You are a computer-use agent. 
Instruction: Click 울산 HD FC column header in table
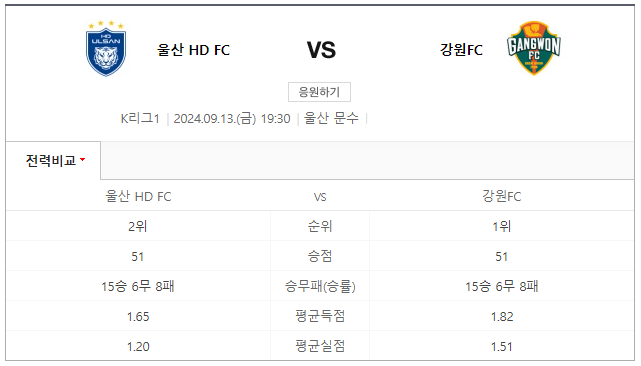pyautogui.click(x=138, y=196)
